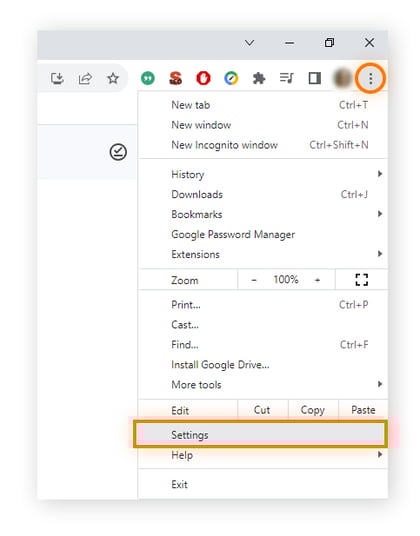Open History from the menu
The height and width of the screenshot is (536, 420).
[263, 174]
